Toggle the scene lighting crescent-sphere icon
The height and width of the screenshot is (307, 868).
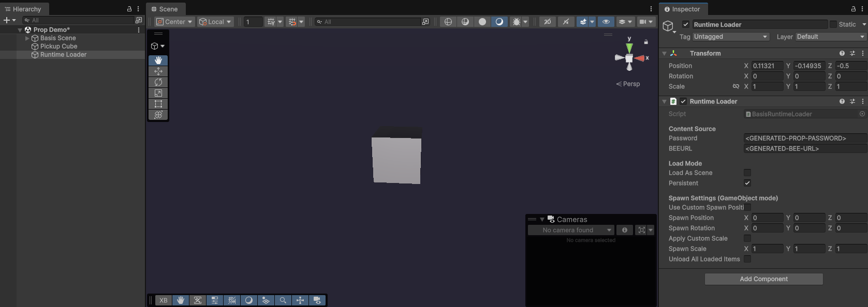coord(499,22)
